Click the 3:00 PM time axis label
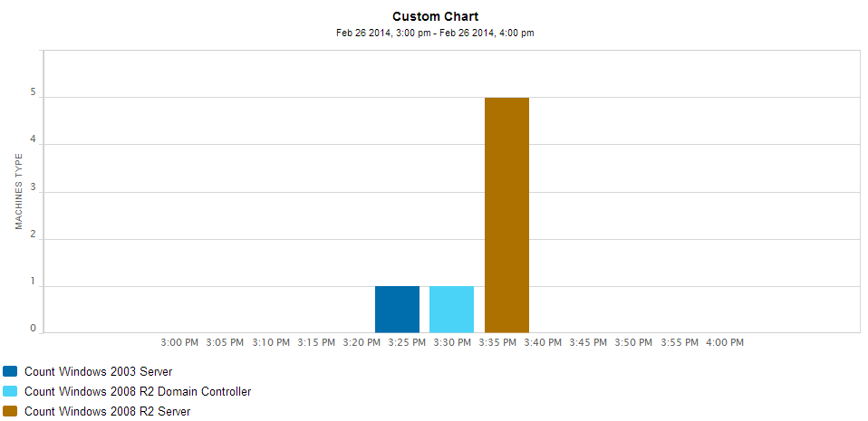The image size is (868, 421). coord(179,342)
